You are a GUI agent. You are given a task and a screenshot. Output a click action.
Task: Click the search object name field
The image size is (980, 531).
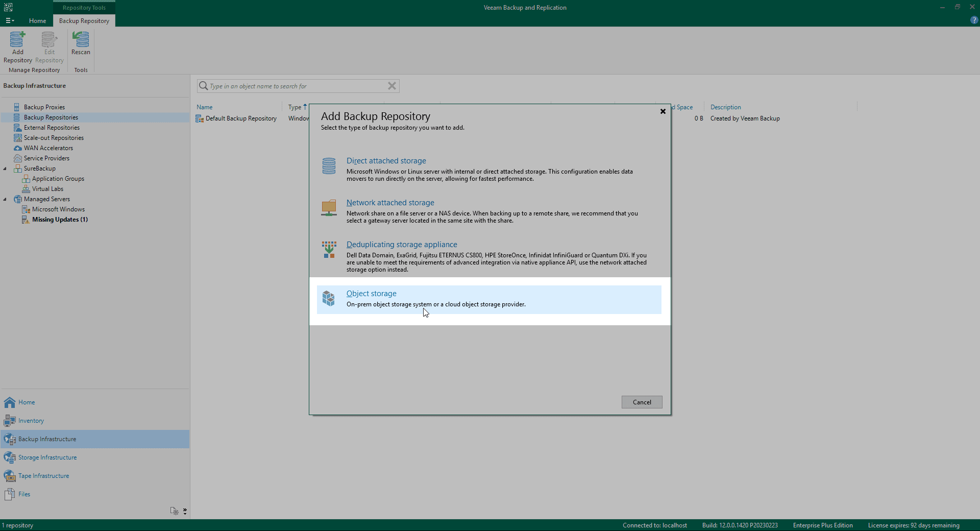296,86
